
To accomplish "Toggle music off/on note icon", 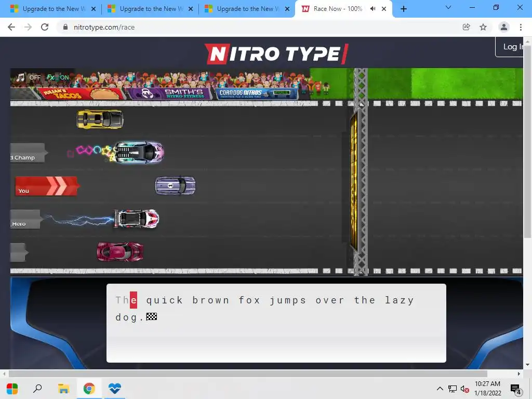I will pyautogui.click(x=21, y=77).
